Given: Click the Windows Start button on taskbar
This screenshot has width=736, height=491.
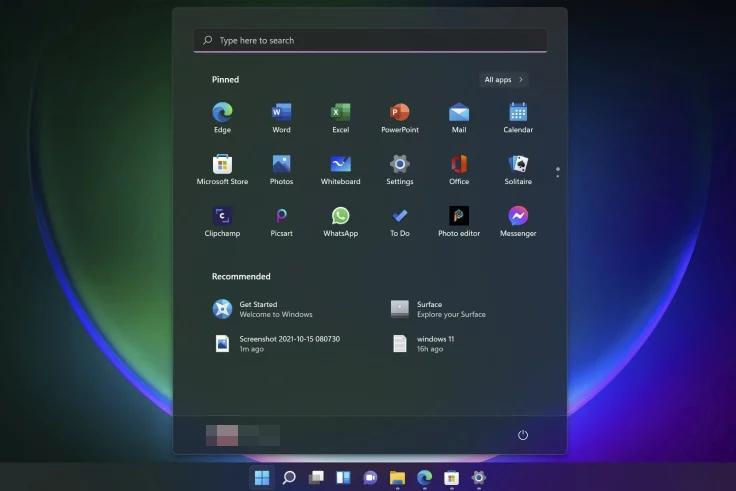Looking at the screenshot, I should pos(261,478).
